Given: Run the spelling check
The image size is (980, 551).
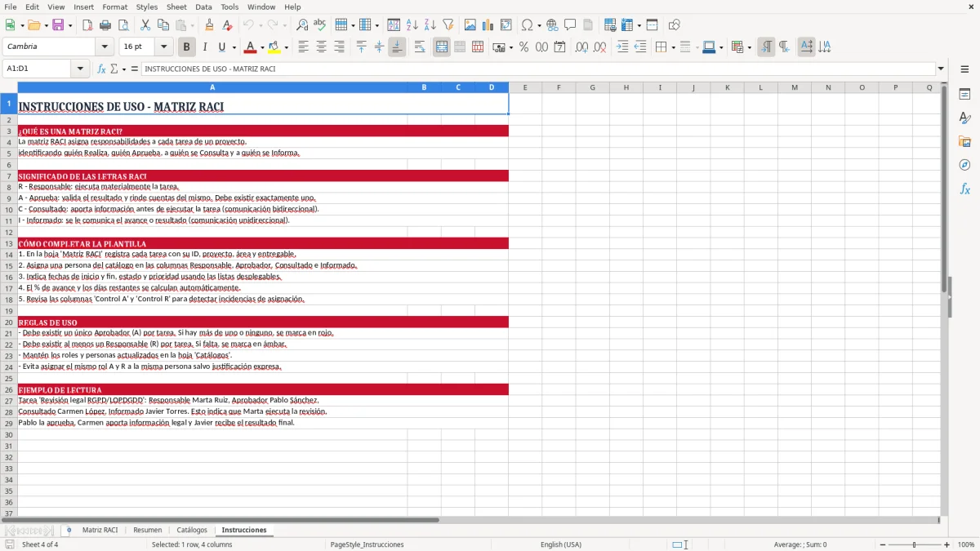Looking at the screenshot, I should point(320,25).
